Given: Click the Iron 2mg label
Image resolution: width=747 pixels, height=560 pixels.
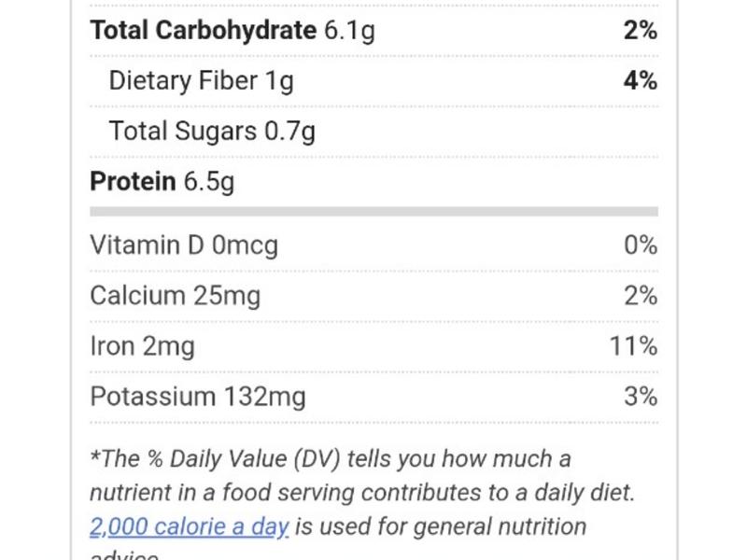Looking at the screenshot, I should tap(142, 346).
